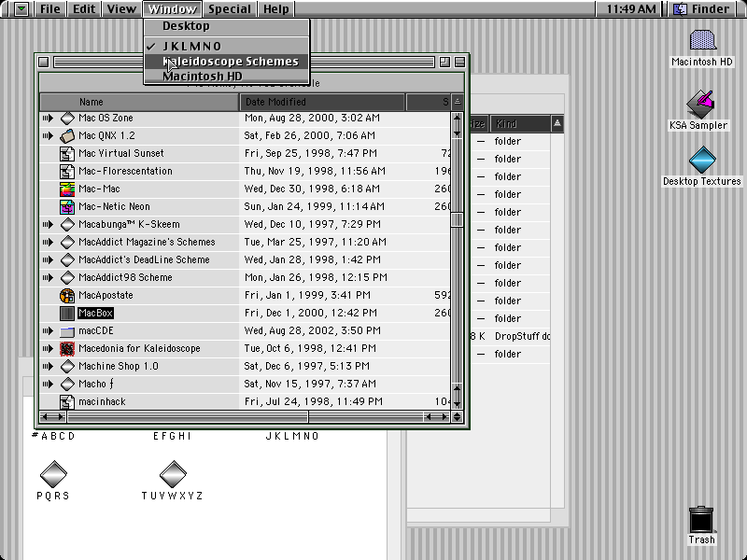This screenshot has width=747, height=560.
Task: Reverse sort order in front window
Action: tap(458, 102)
